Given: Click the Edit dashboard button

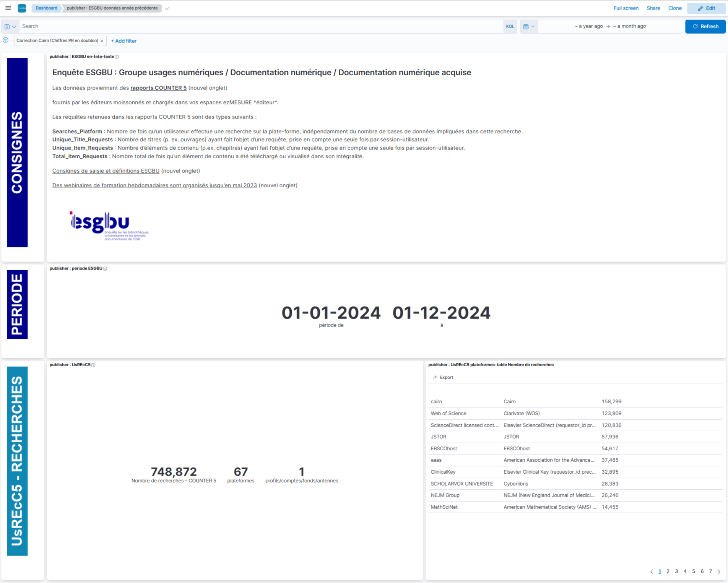Looking at the screenshot, I should 706,8.
